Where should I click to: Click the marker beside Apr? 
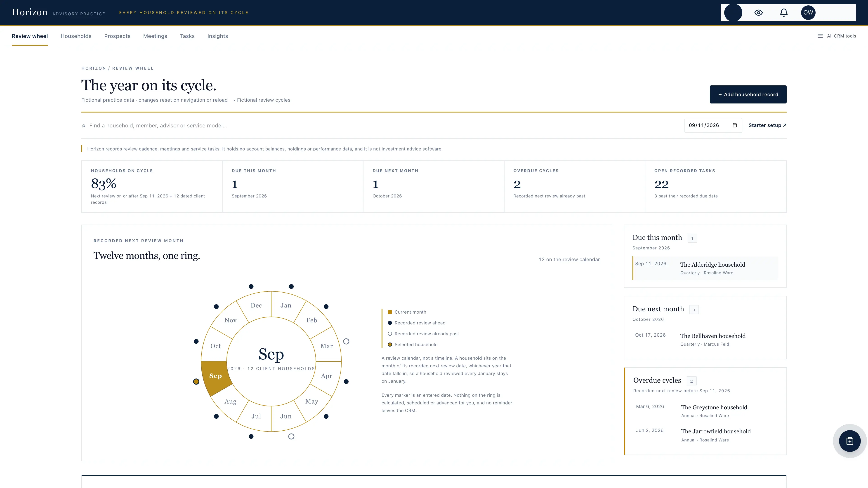point(346,382)
